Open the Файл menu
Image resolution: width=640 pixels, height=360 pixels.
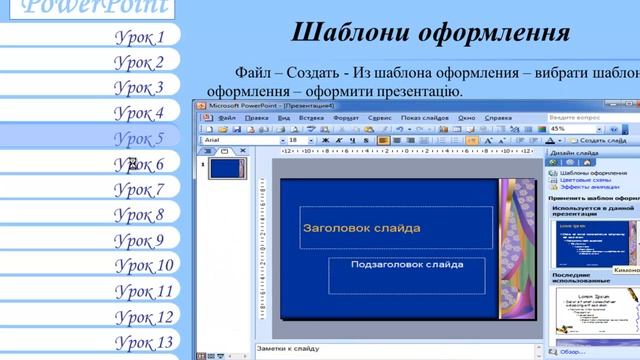pos(227,118)
